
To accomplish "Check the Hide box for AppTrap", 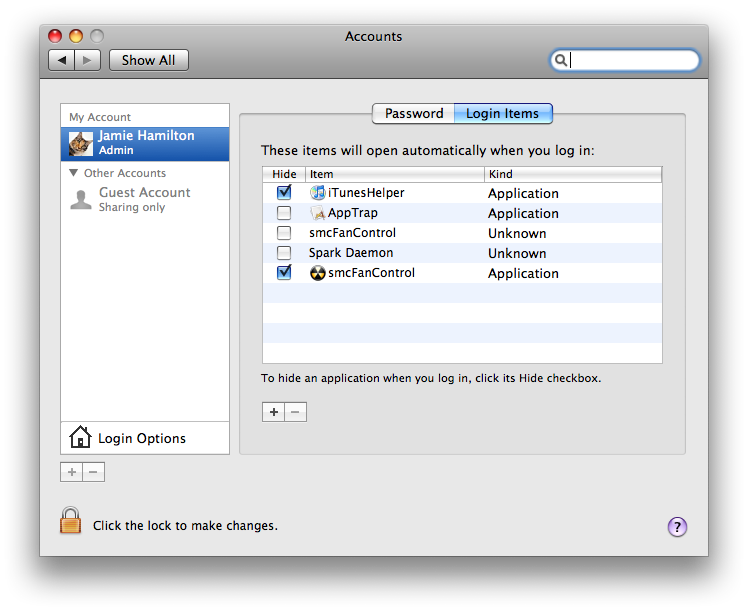I will (284, 213).
